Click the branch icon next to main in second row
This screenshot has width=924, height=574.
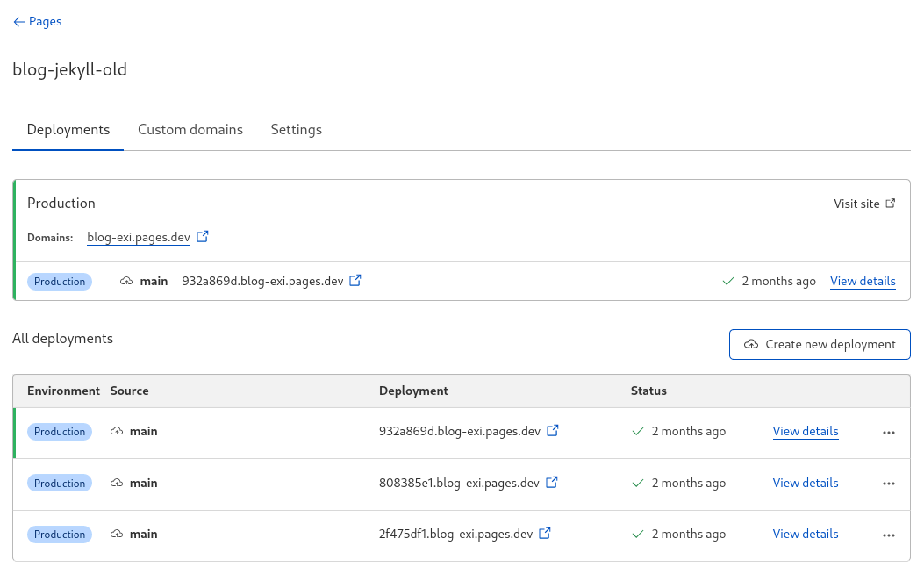coord(115,482)
